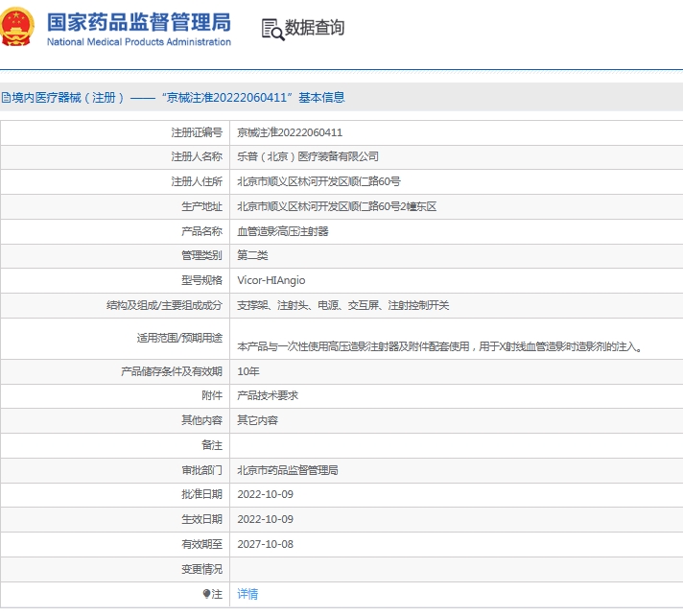Click the bulb icon beside 注
683x616 pixels.
click(207, 594)
